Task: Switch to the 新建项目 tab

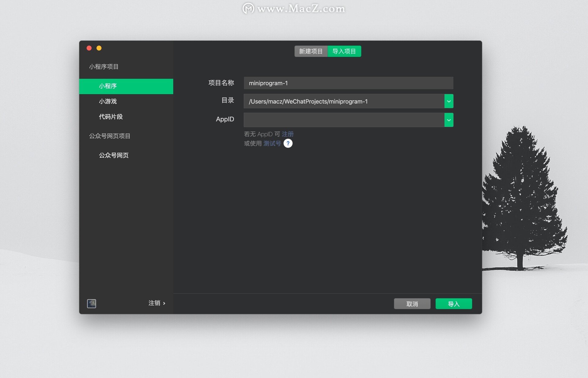Action: click(x=311, y=51)
